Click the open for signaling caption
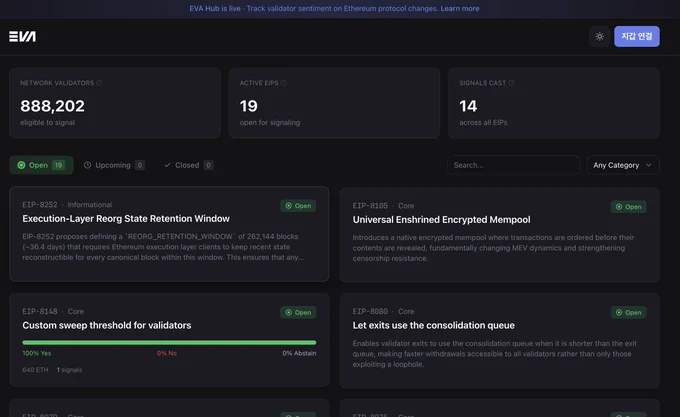680x417 pixels. coord(270,123)
